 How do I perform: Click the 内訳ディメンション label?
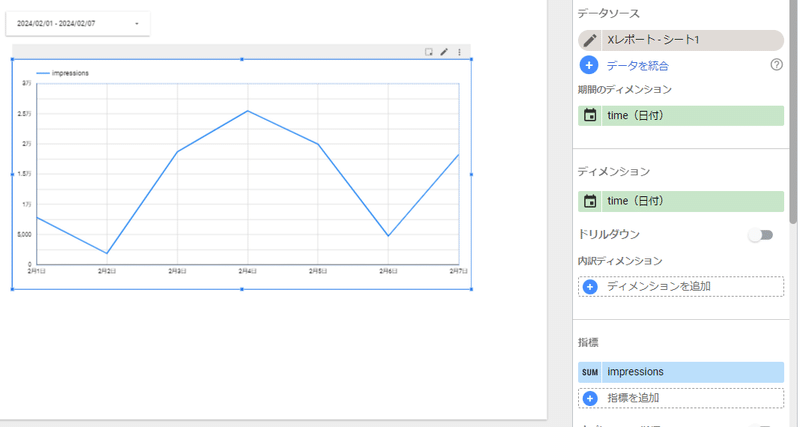pos(620,261)
